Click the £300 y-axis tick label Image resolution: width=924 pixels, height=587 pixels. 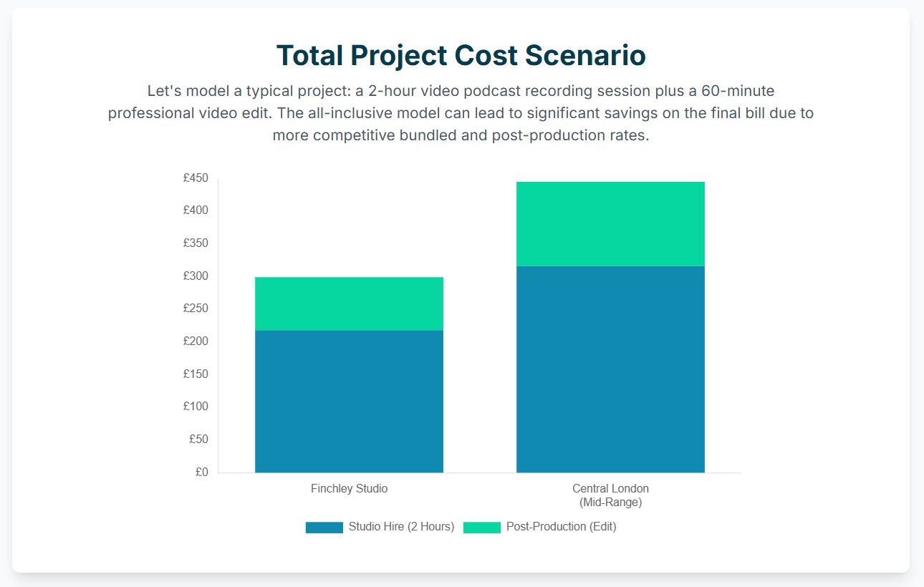196,276
